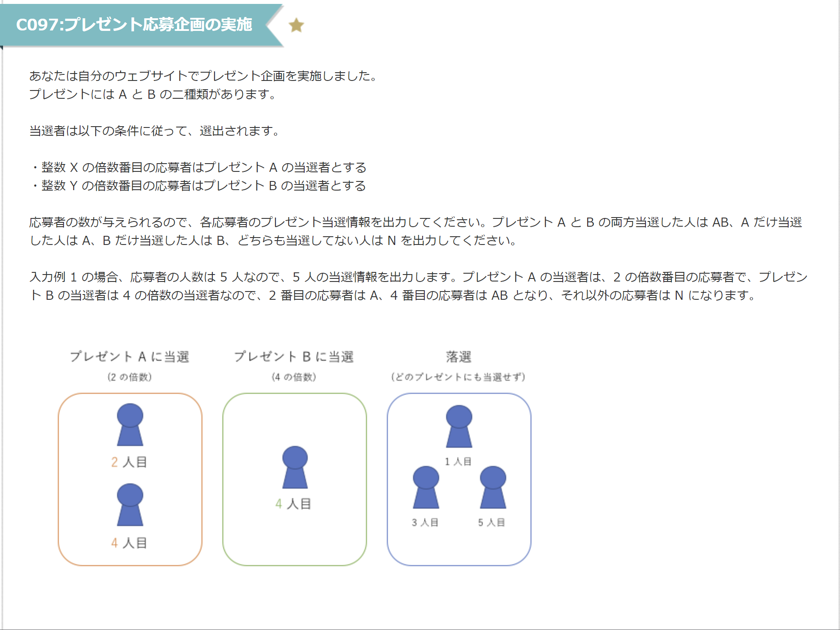Image resolution: width=840 pixels, height=630 pixels.
Task: Click the person figure in the green box
Action: point(295,467)
